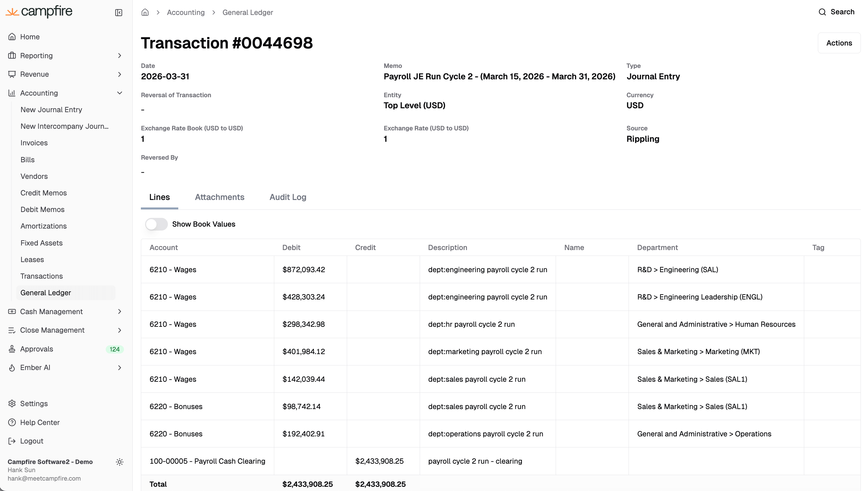Open Accounting from the breadcrumb
Screen dimensions: 868x491
(x=186, y=12)
